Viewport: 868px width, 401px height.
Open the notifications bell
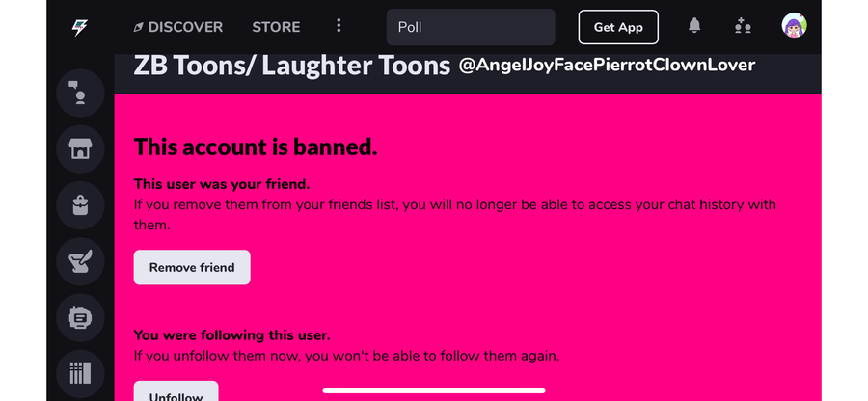pyautogui.click(x=694, y=27)
